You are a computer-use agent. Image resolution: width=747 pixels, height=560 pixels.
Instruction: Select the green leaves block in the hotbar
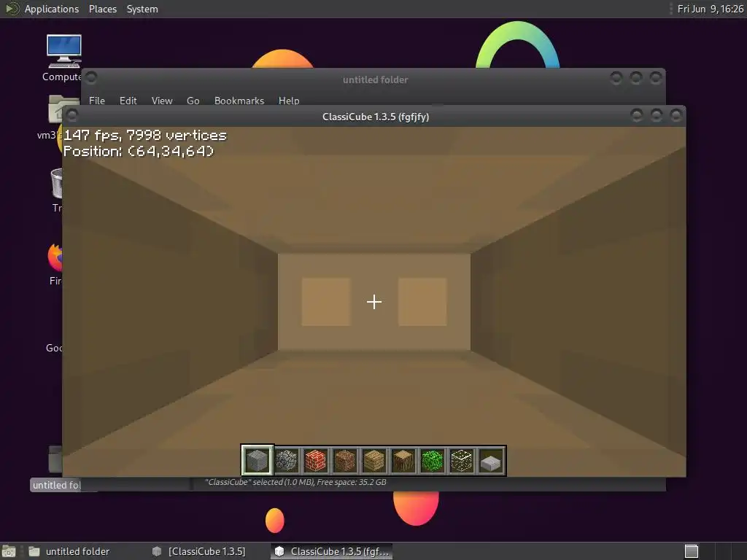point(432,461)
